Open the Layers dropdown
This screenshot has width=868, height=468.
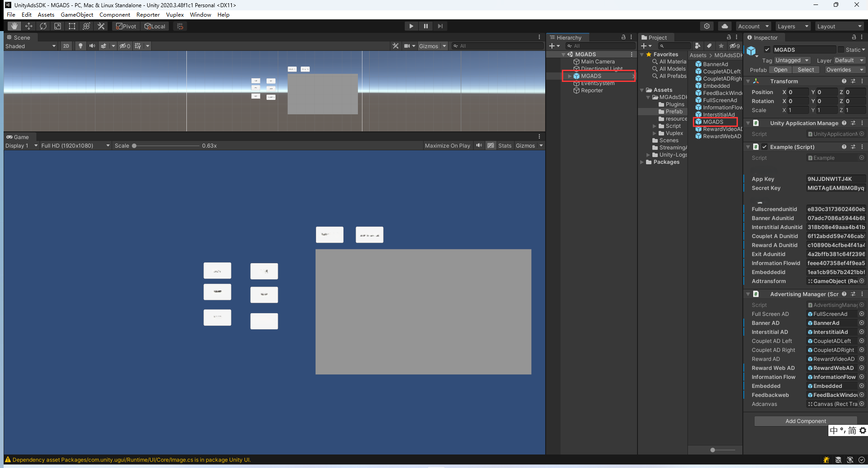click(792, 26)
